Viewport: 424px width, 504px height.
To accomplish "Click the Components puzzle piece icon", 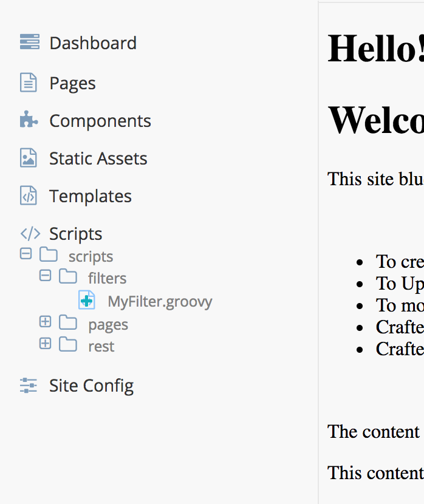I will pos(29,120).
